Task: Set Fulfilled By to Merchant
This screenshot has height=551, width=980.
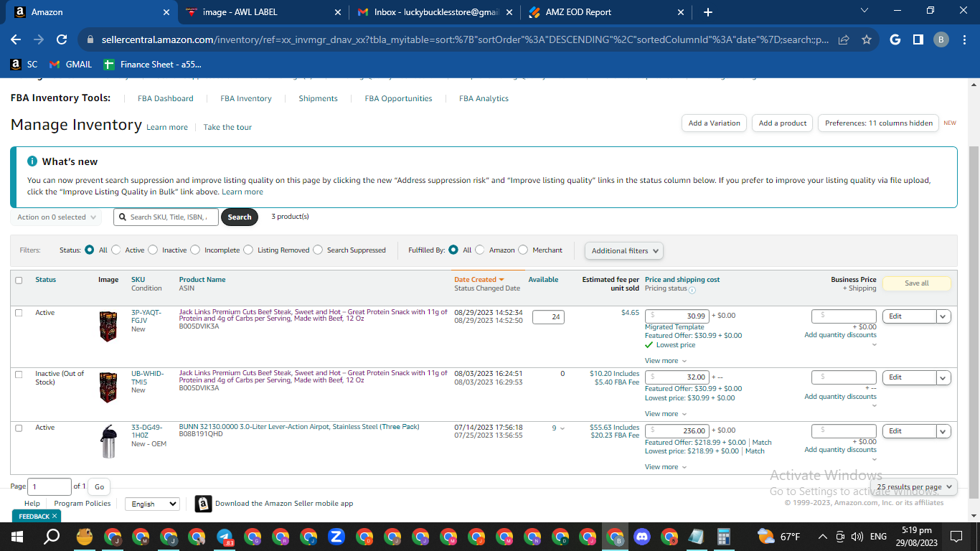Action: point(523,250)
